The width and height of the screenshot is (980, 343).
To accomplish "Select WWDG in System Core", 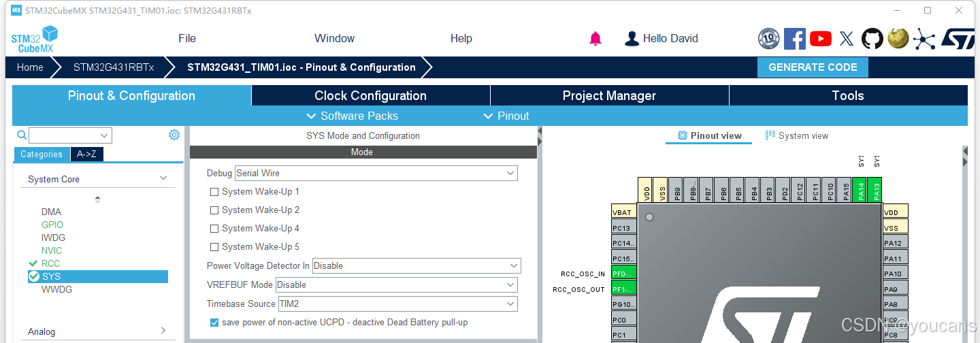I will pyautogui.click(x=56, y=289).
